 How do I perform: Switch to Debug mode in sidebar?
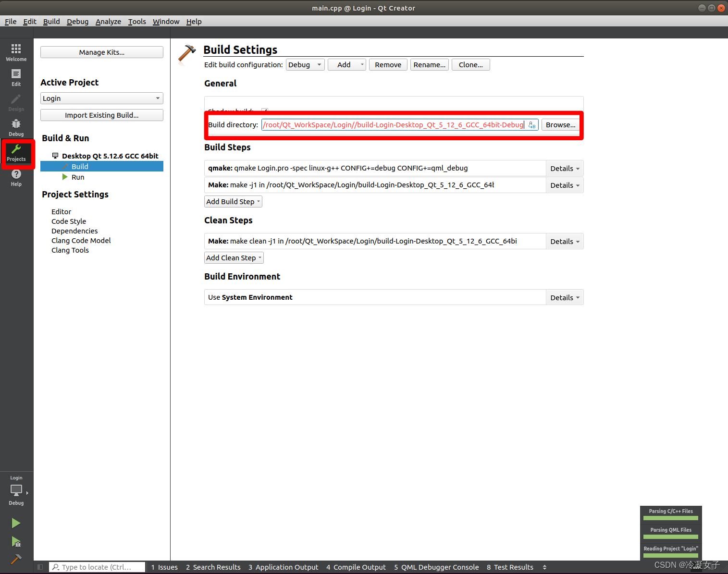(x=16, y=127)
